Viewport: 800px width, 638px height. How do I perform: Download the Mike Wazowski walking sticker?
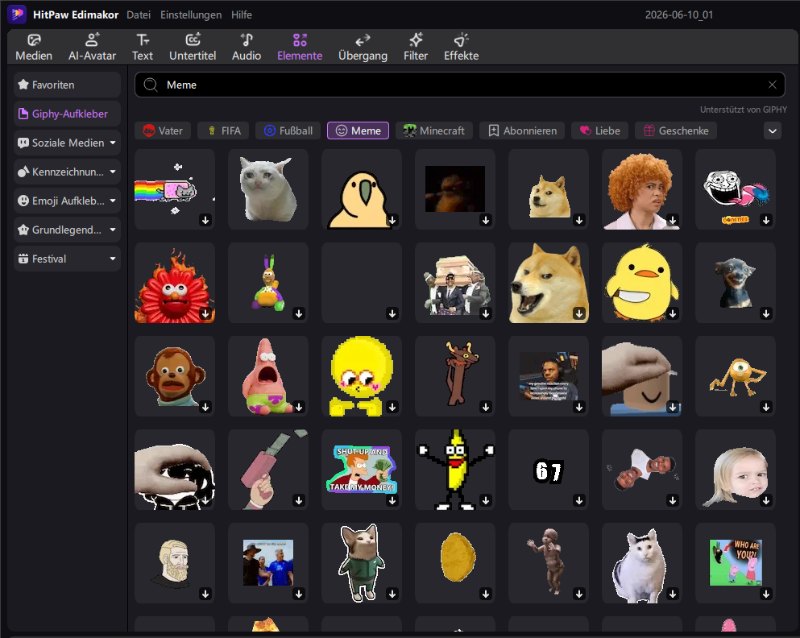click(766, 407)
